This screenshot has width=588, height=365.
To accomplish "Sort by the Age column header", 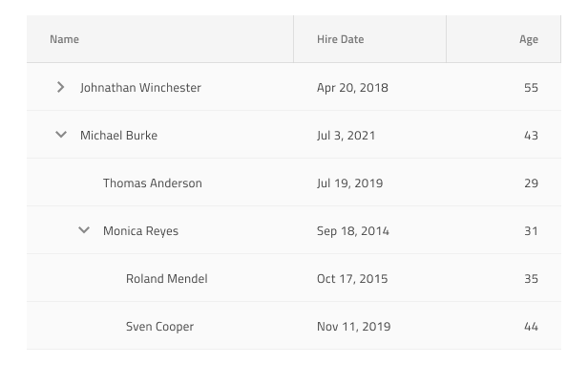I will 504,39.
